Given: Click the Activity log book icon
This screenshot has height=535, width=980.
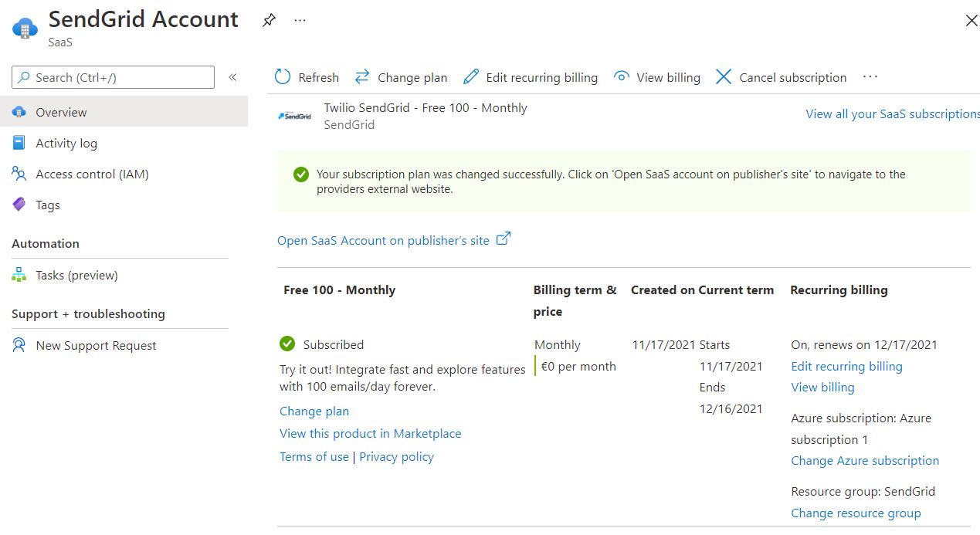Looking at the screenshot, I should (x=19, y=143).
